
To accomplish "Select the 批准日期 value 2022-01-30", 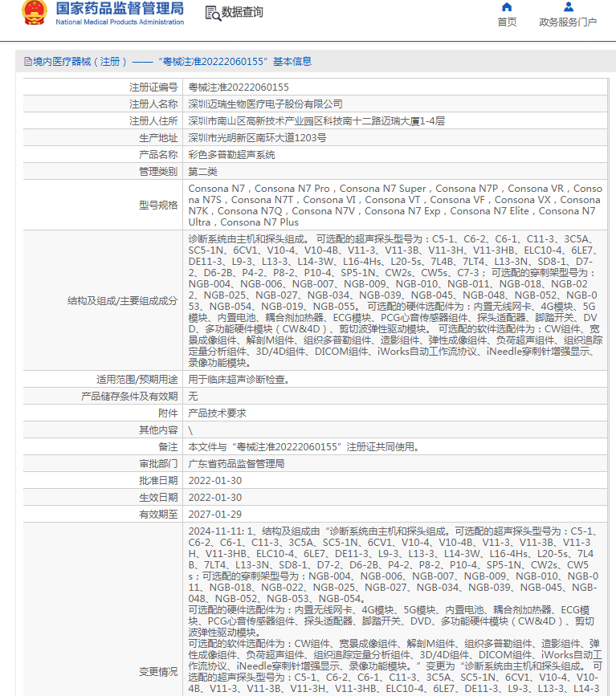I will (x=215, y=481).
